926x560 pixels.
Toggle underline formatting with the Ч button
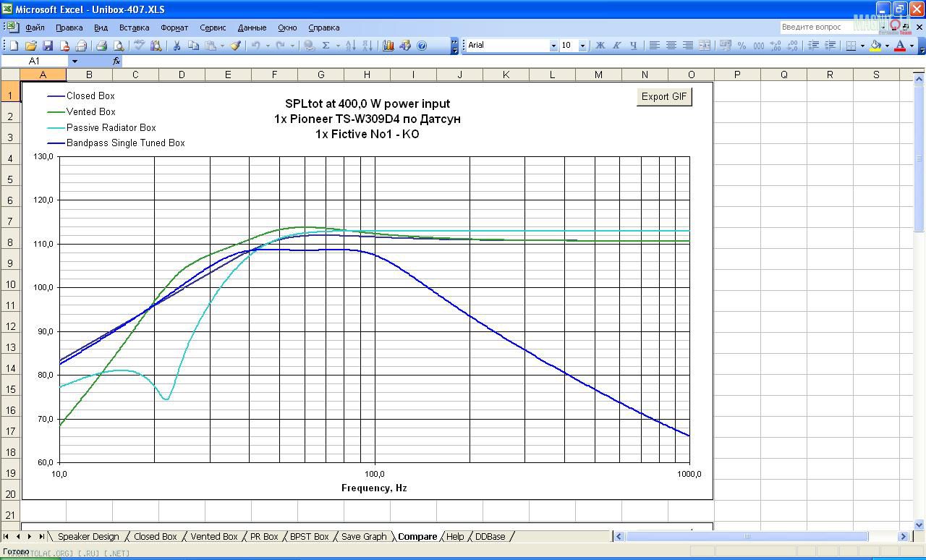pos(633,46)
